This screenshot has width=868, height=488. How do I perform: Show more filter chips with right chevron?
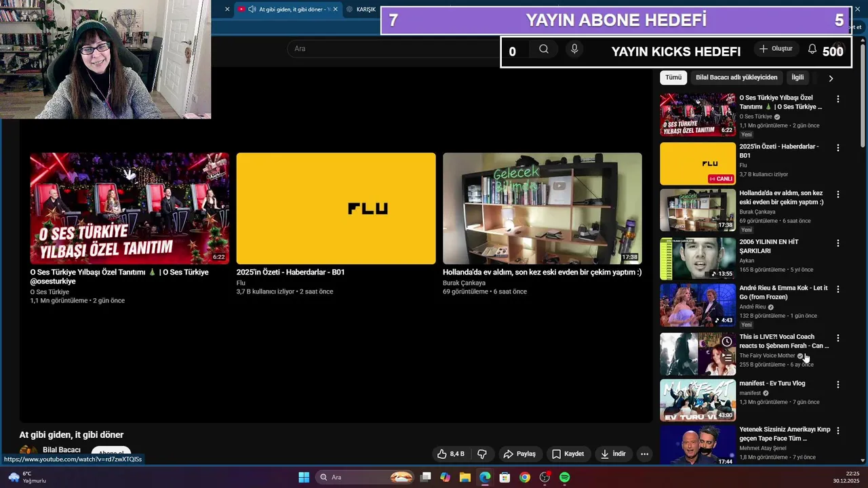(831, 78)
